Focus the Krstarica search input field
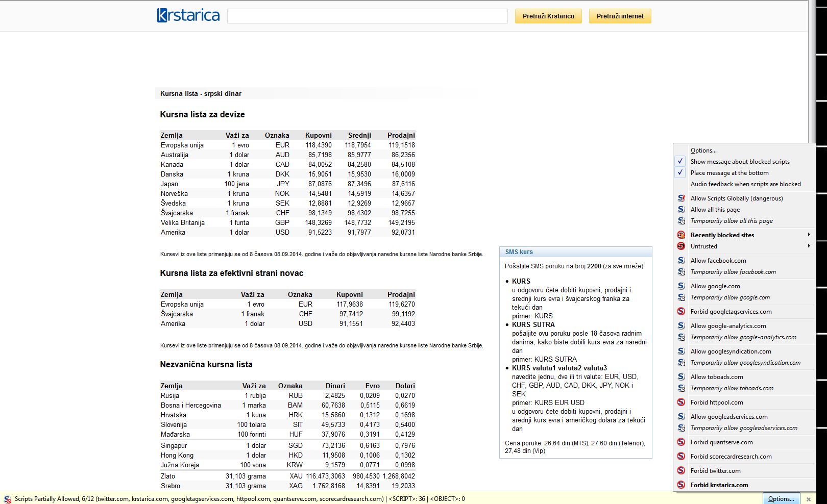827x504 pixels. [367, 16]
